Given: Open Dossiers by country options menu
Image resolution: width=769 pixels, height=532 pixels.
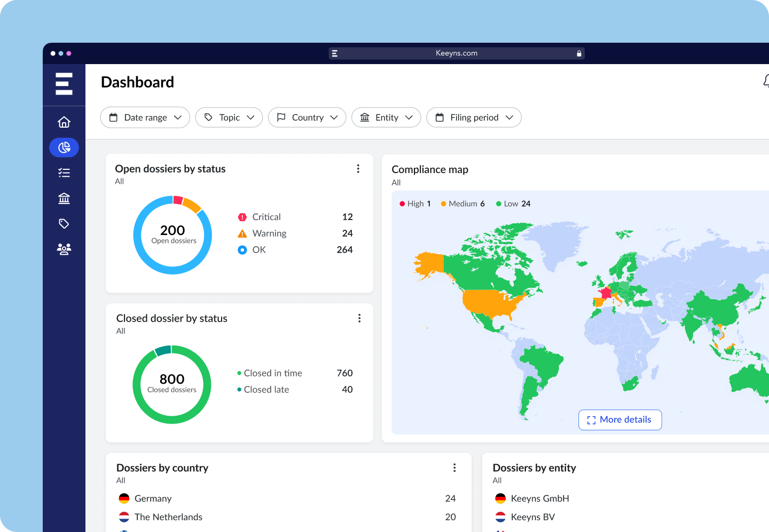Looking at the screenshot, I should [x=454, y=468].
